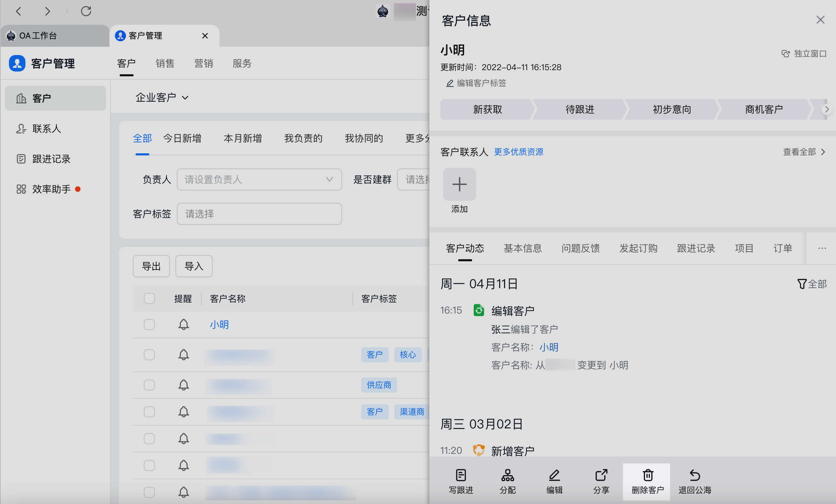Open the 销售 top navigation tab
This screenshot has width=836, height=504.
(x=165, y=64)
